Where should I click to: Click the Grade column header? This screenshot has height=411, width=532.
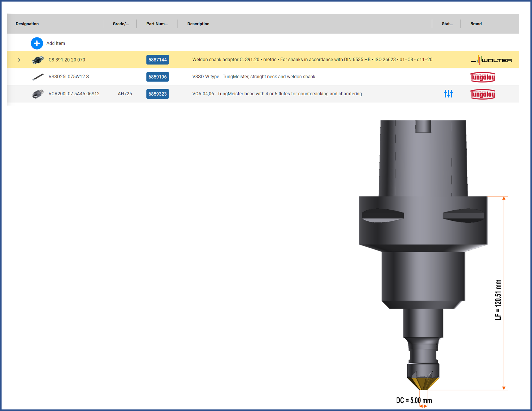click(121, 24)
